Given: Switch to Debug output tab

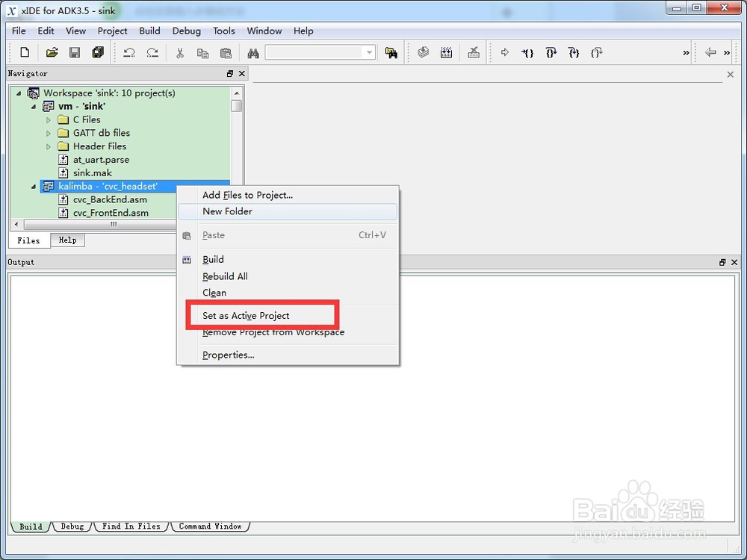Looking at the screenshot, I should click(x=72, y=526).
